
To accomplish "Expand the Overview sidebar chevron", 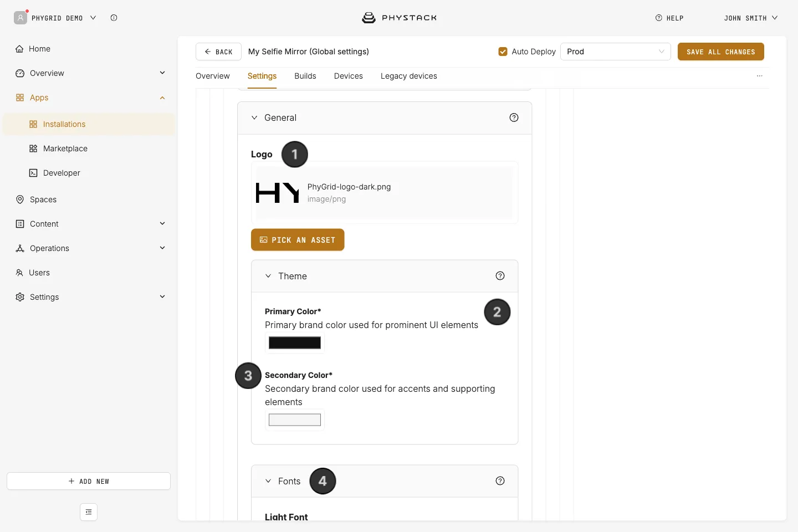I will click(162, 73).
